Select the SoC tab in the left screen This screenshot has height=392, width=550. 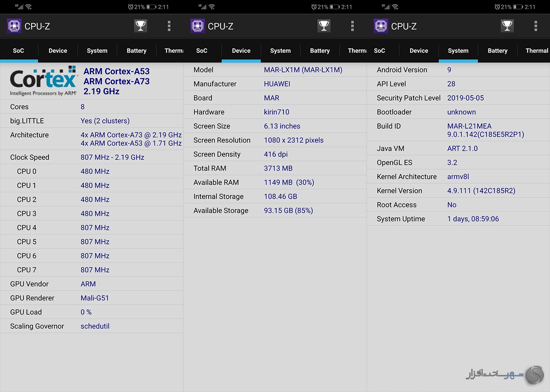coord(18,50)
